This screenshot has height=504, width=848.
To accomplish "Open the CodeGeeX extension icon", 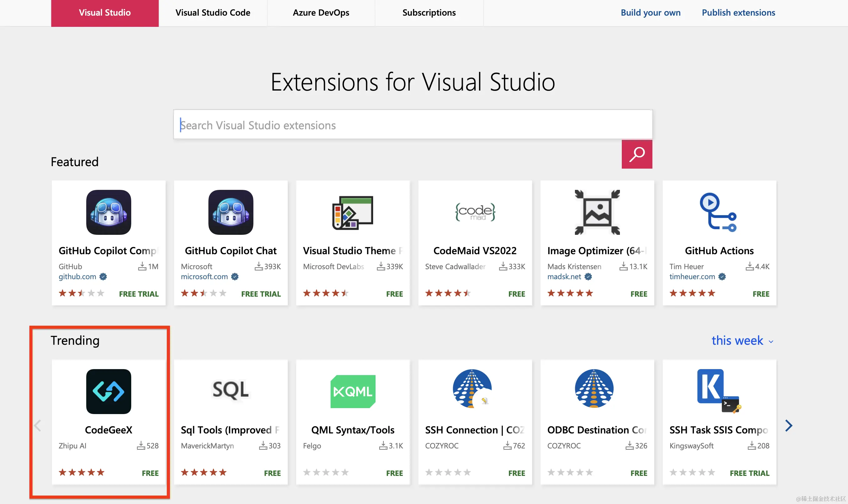I will 108,391.
